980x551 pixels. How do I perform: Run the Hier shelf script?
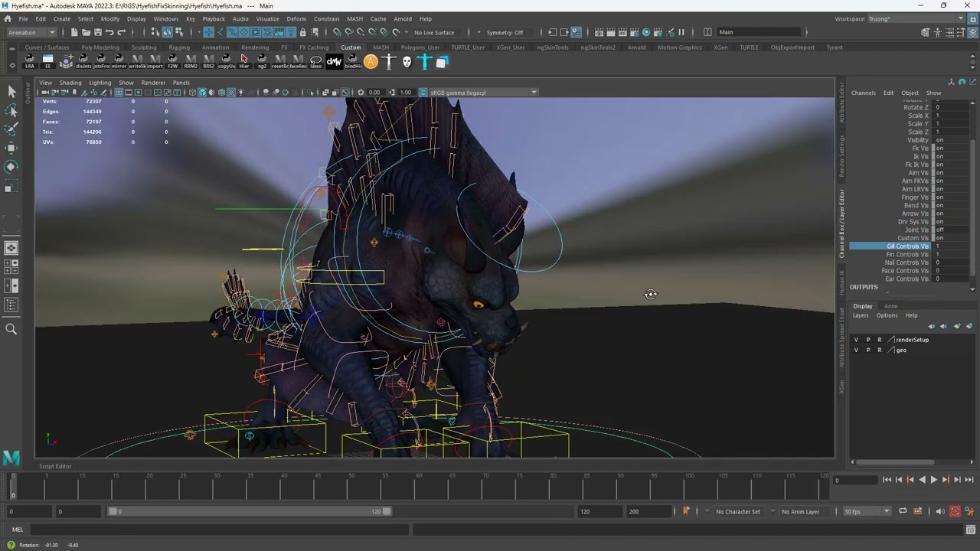coord(244,61)
